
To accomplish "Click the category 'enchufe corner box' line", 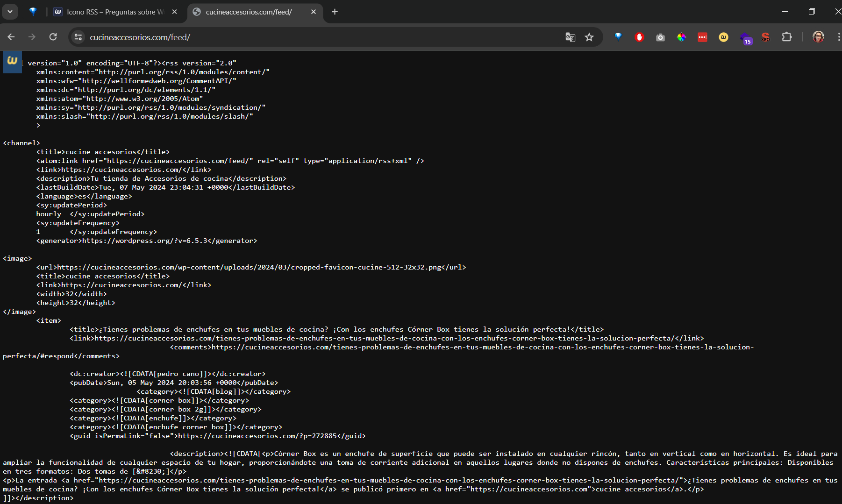I will (x=176, y=427).
